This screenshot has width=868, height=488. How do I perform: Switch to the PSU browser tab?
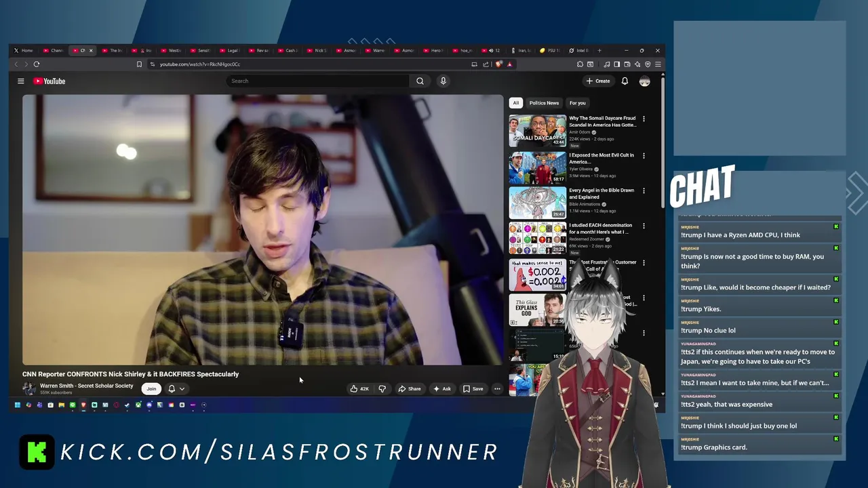pyautogui.click(x=549, y=50)
